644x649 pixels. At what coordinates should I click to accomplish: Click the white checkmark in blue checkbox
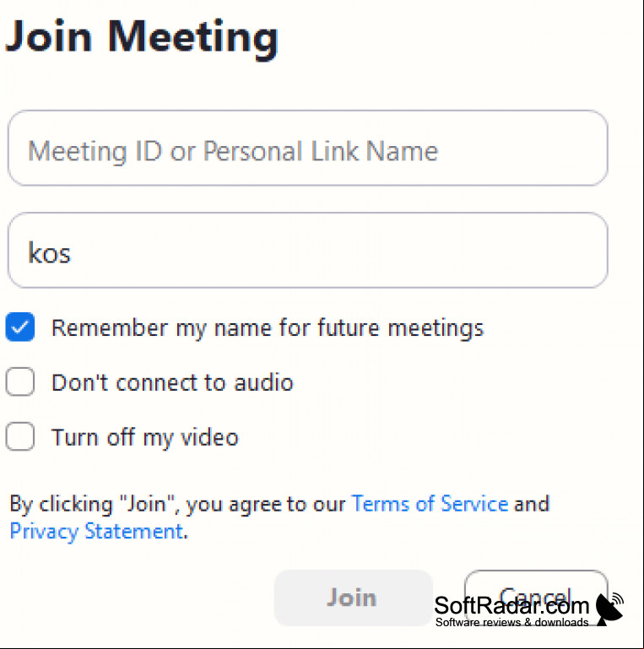pos(20,327)
